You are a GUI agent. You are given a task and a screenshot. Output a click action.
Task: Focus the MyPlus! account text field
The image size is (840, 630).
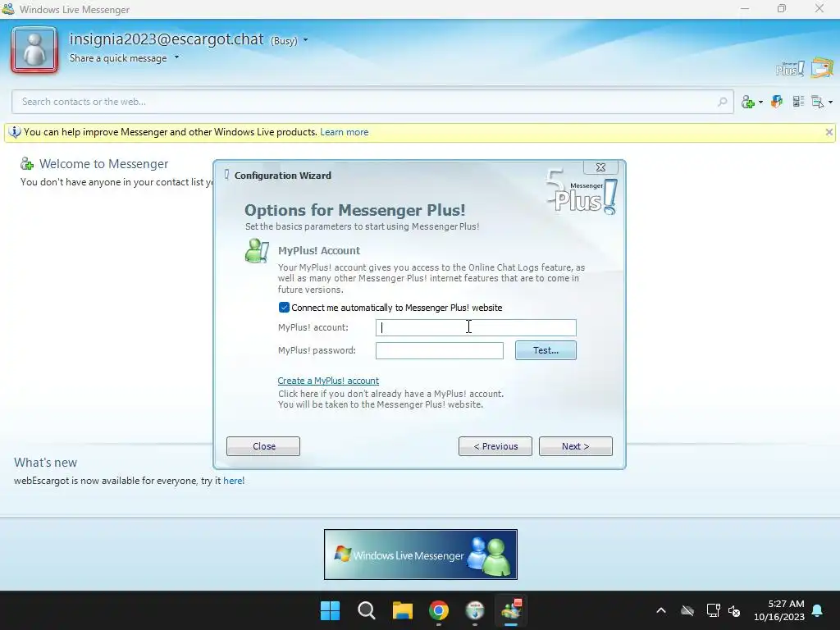tap(476, 327)
